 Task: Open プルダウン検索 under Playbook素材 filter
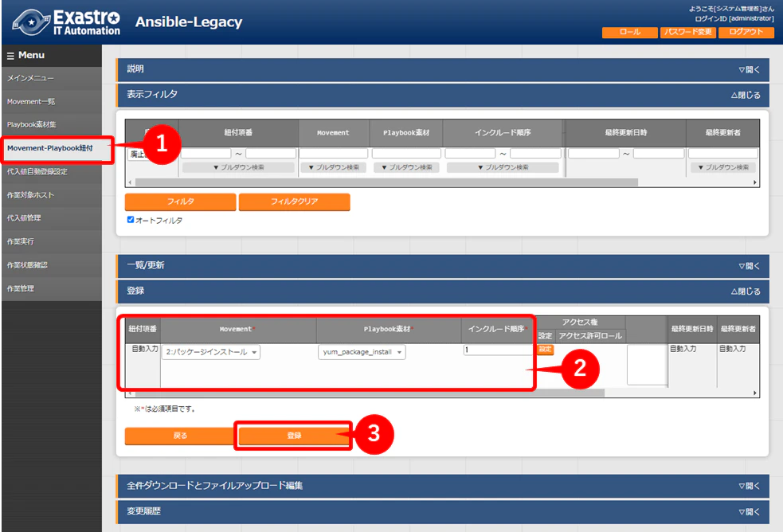[406, 167]
